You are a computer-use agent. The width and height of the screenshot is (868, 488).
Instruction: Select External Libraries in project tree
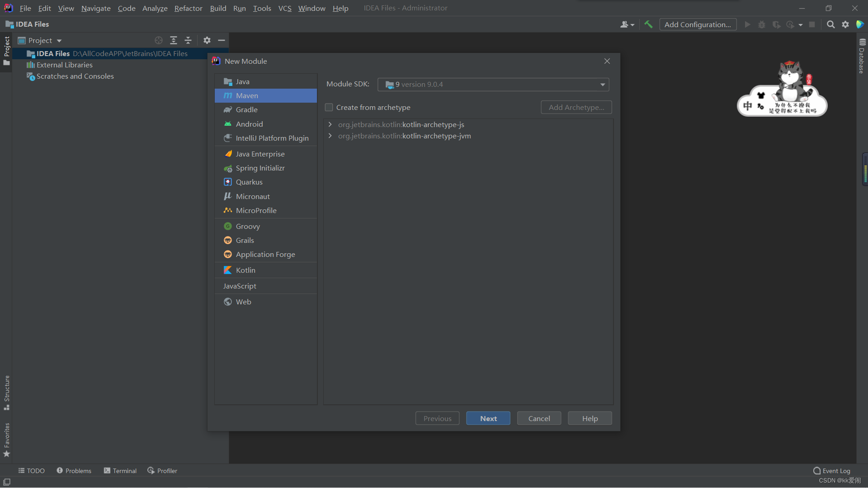tap(65, 65)
